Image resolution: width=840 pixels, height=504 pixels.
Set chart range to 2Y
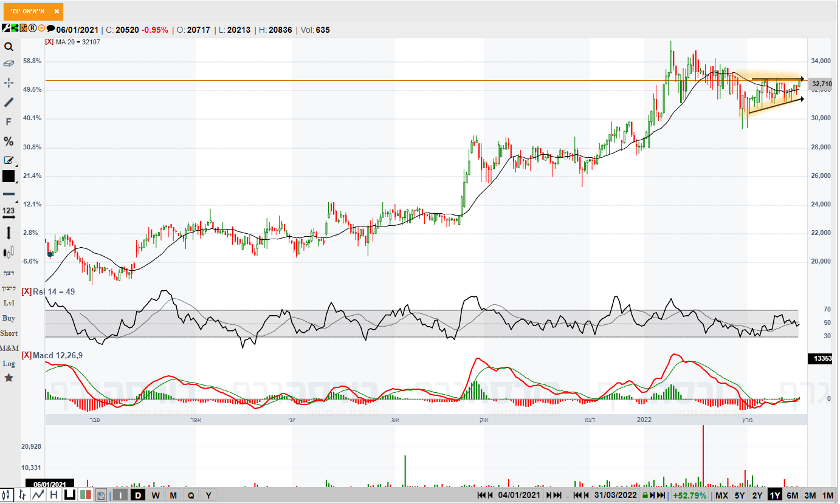[x=757, y=495]
